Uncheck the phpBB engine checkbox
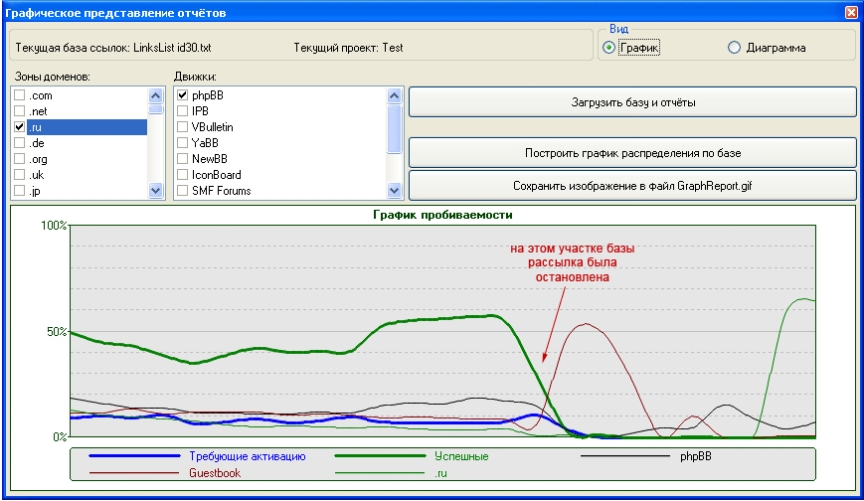Screen dimensions: 864x501 tap(182, 95)
